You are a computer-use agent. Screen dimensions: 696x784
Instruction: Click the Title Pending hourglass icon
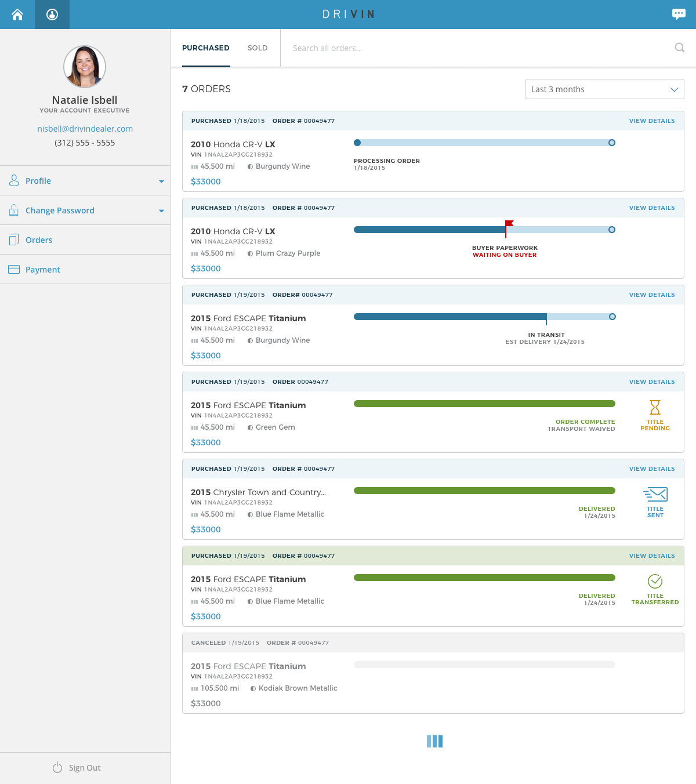(655, 407)
